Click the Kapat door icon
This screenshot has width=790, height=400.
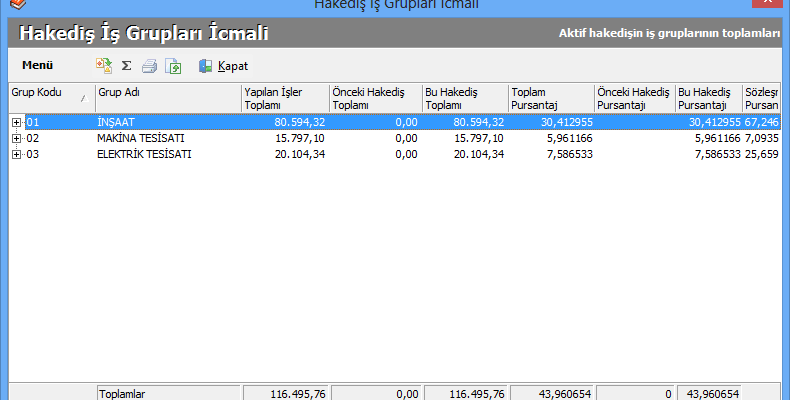point(205,66)
